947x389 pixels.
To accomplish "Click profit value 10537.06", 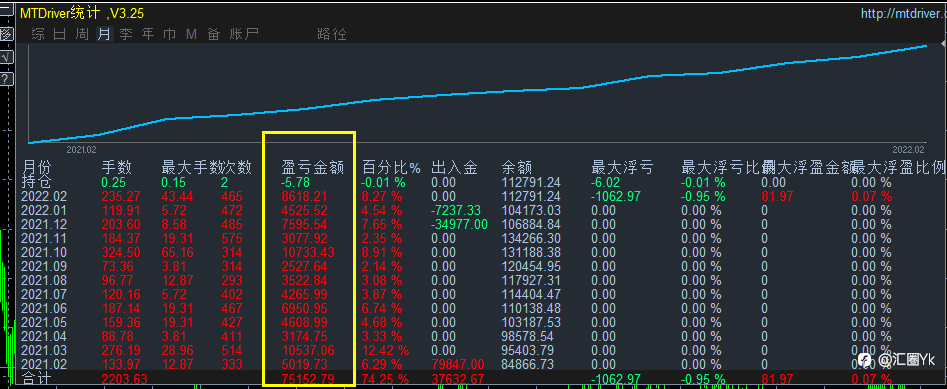I will 307,350.
